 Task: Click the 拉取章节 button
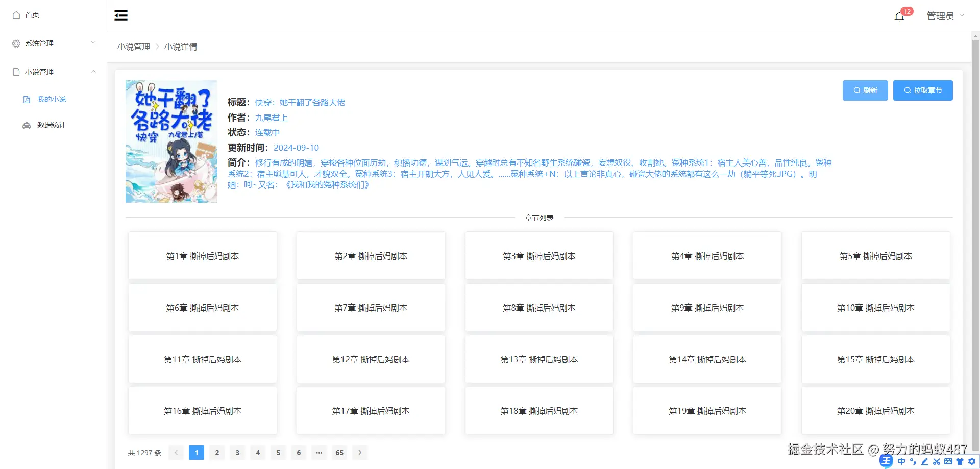click(922, 90)
